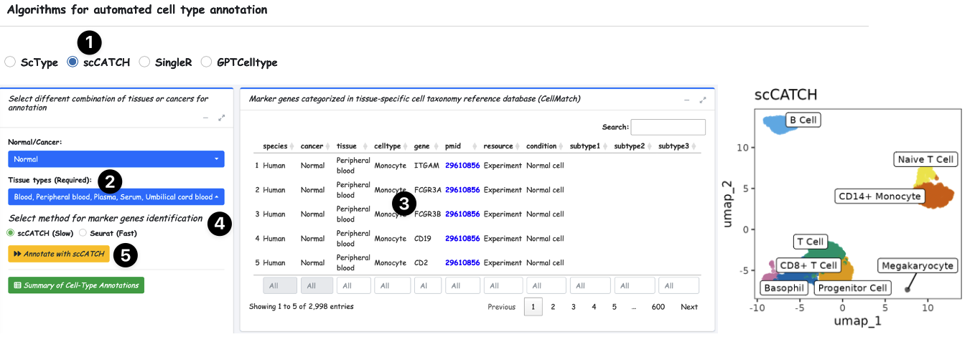Open pmid 29610856 link in first row
Screen dimensions: 980x342
pyautogui.click(x=462, y=166)
